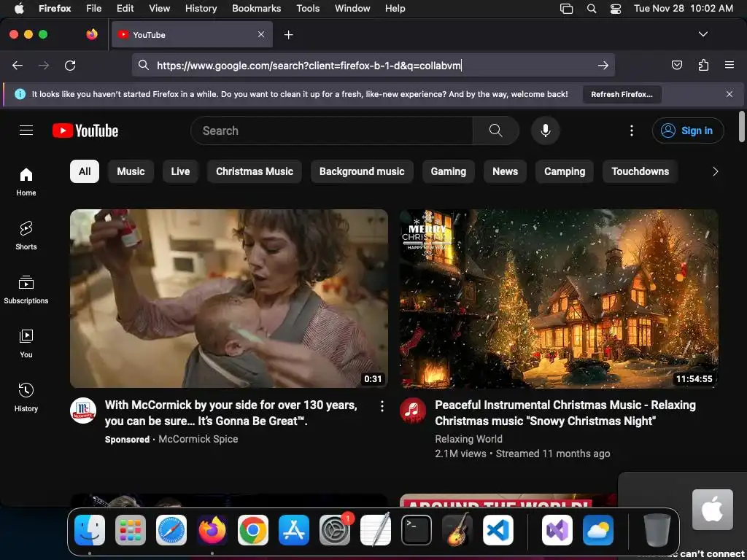747x560 pixels.
Task: Select the Live filter chip
Action: pos(181,171)
